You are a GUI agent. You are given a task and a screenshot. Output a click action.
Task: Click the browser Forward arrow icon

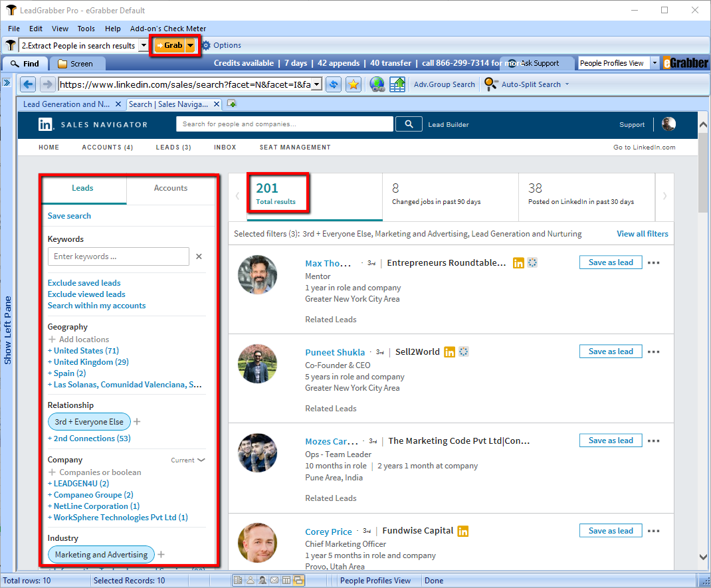[47, 84]
